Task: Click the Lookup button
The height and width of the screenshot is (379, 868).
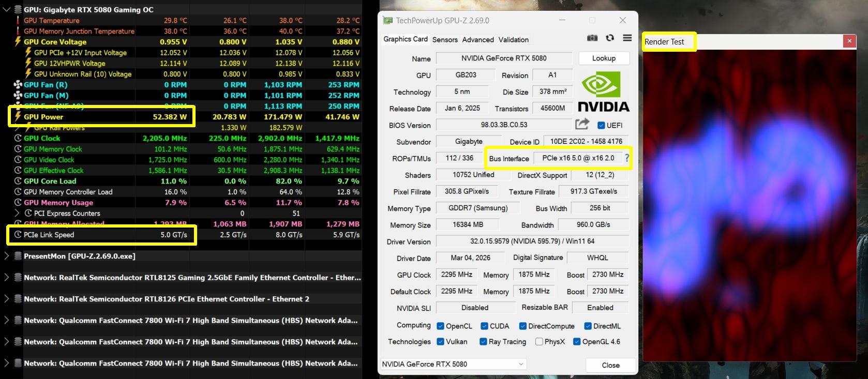Action: point(604,58)
